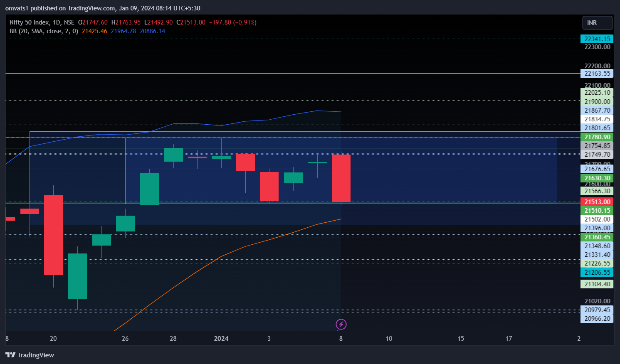The width and height of the screenshot is (620, 364).
Task: Select the 1D interval label in the legend
Action: pyautogui.click(x=56, y=22)
